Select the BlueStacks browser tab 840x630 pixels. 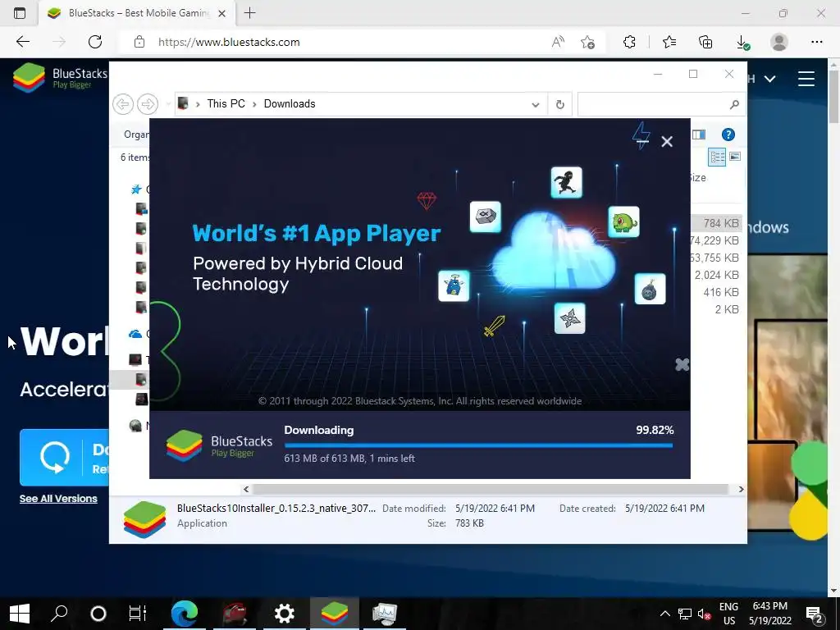tap(137, 13)
